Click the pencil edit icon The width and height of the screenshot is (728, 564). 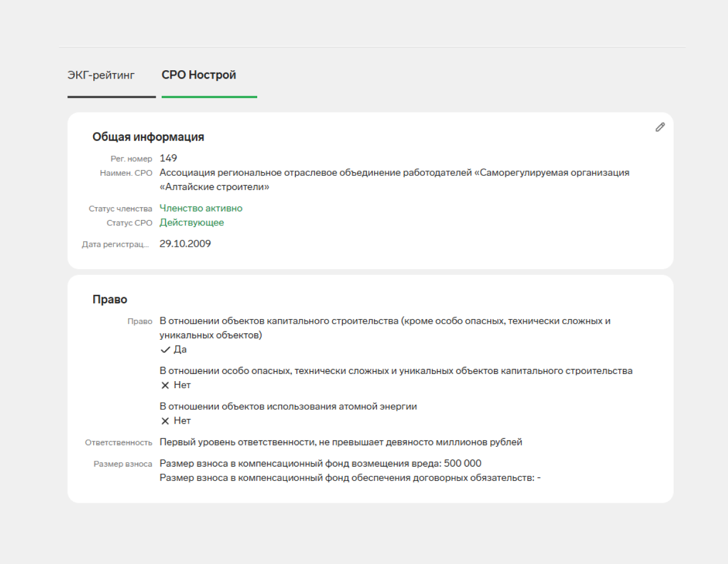pos(660,127)
